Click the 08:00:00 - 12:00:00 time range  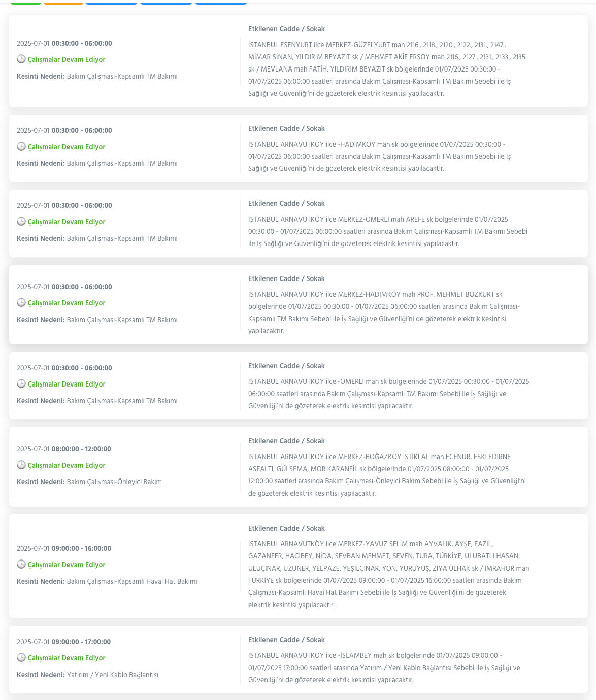coord(81,449)
